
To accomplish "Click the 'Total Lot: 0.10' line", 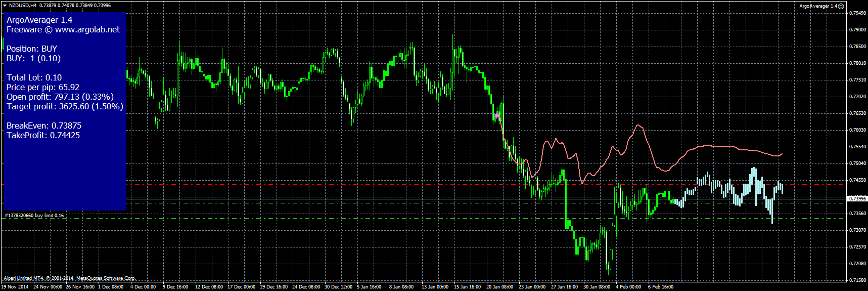I will [x=34, y=77].
